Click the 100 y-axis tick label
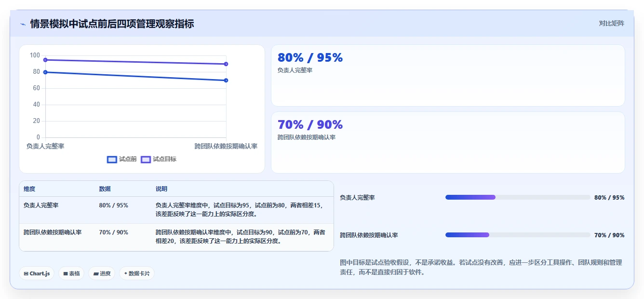The image size is (644, 299). click(35, 55)
